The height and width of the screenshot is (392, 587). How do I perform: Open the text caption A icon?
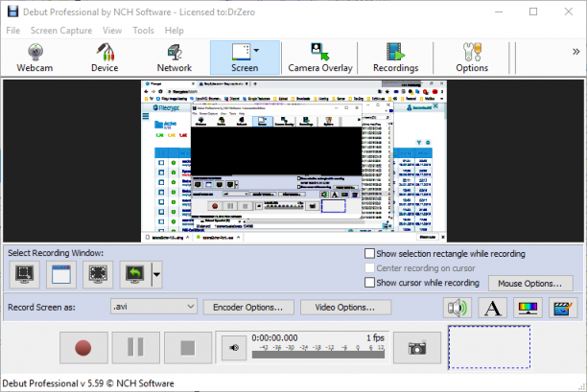[493, 308]
